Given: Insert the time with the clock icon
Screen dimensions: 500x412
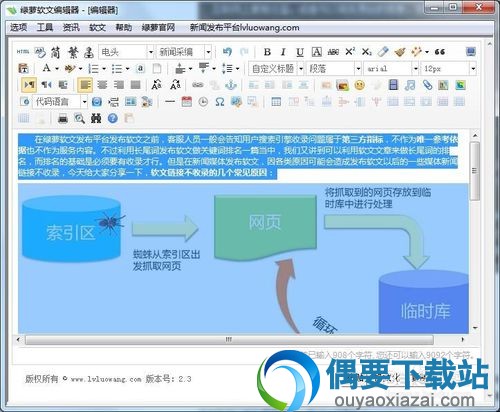Looking at the screenshot, I should (203, 101).
